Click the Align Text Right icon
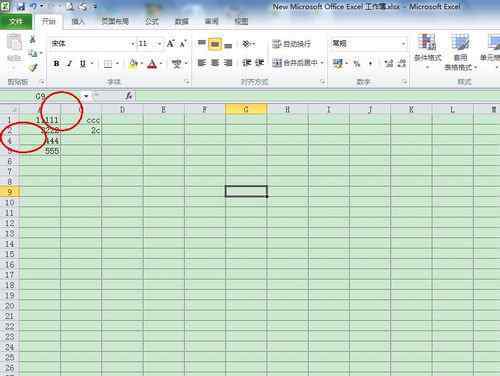 (228, 63)
